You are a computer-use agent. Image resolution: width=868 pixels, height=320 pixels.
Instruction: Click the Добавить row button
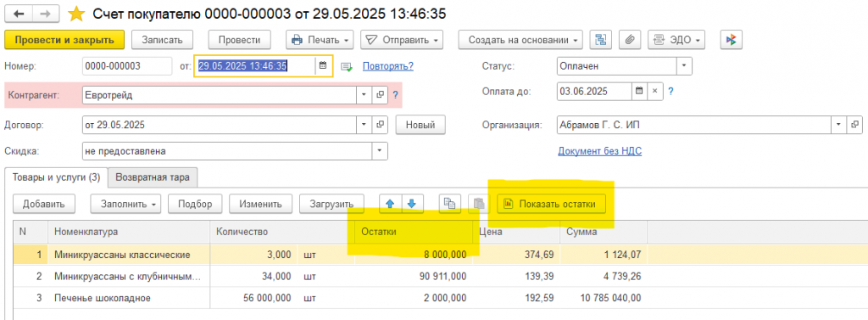[44, 204]
